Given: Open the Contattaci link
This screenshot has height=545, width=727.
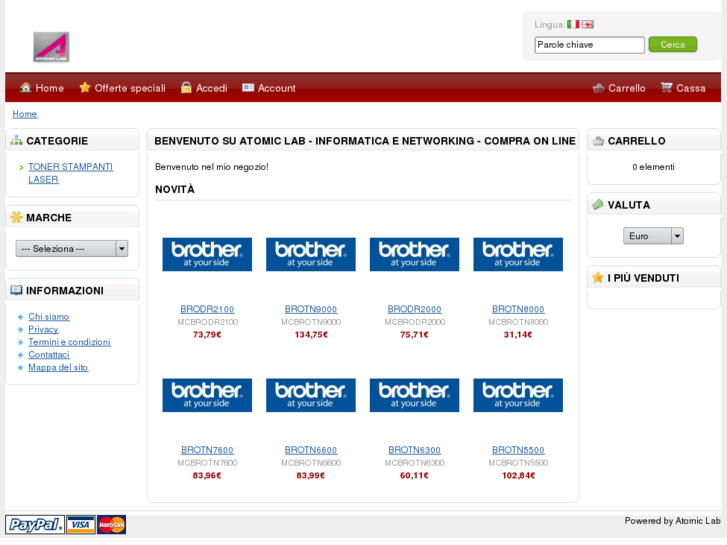Looking at the screenshot, I should point(49,354).
